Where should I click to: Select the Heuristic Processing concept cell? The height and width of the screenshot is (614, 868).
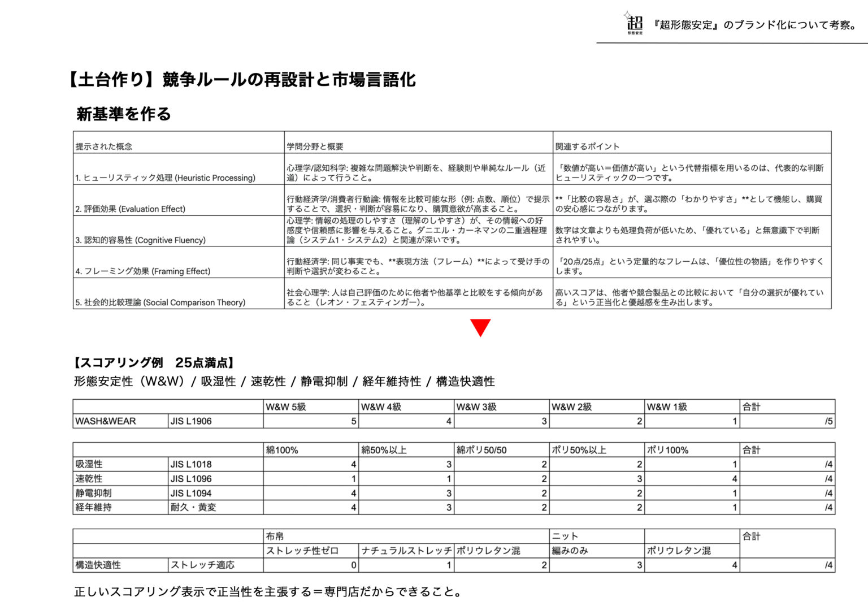point(165,178)
